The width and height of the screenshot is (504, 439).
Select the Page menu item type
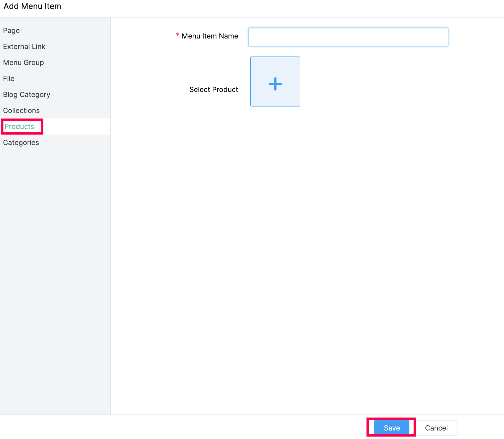click(12, 30)
